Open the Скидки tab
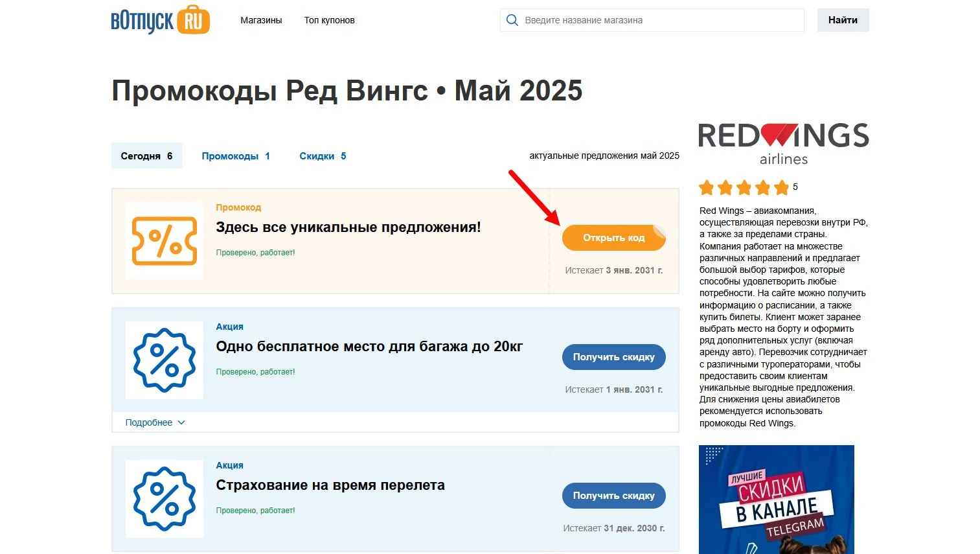 pos(322,156)
